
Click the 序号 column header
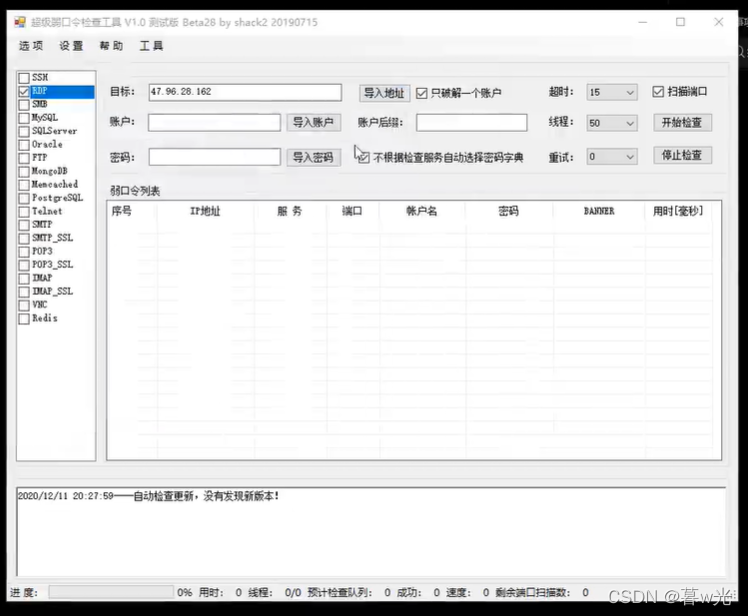[132, 211]
